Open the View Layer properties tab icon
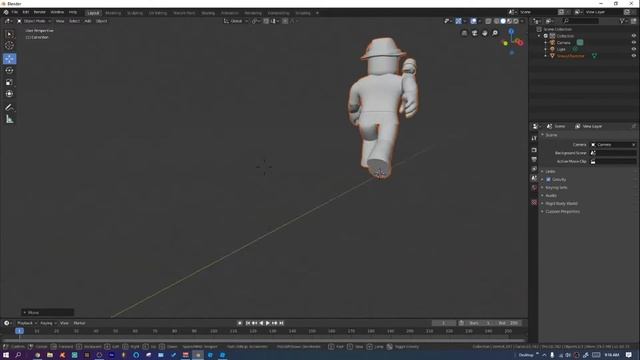The width and height of the screenshot is (640, 360). [x=534, y=169]
